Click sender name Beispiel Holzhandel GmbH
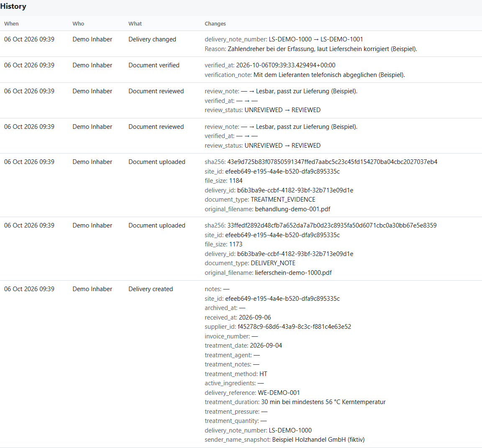 (x=318, y=440)
